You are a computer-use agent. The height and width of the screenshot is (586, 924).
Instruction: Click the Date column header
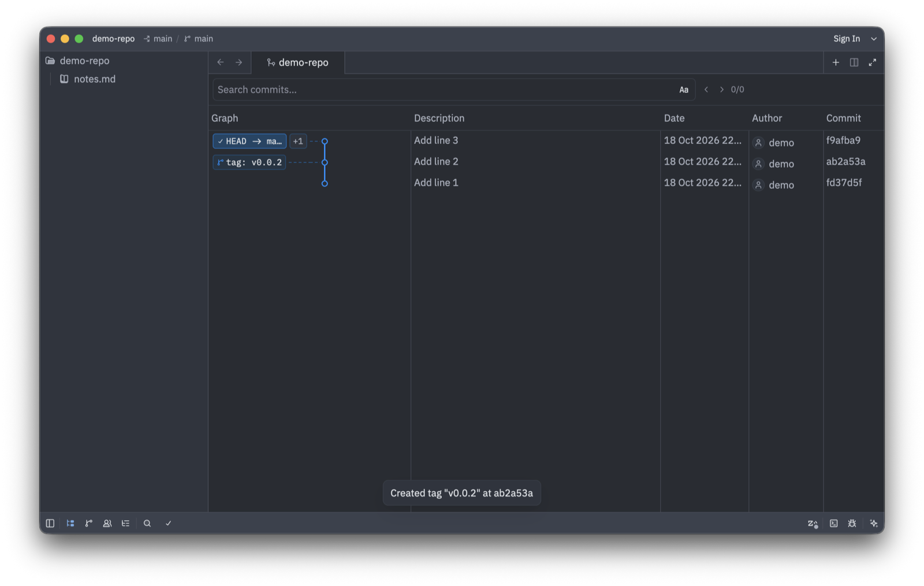pos(674,118)
